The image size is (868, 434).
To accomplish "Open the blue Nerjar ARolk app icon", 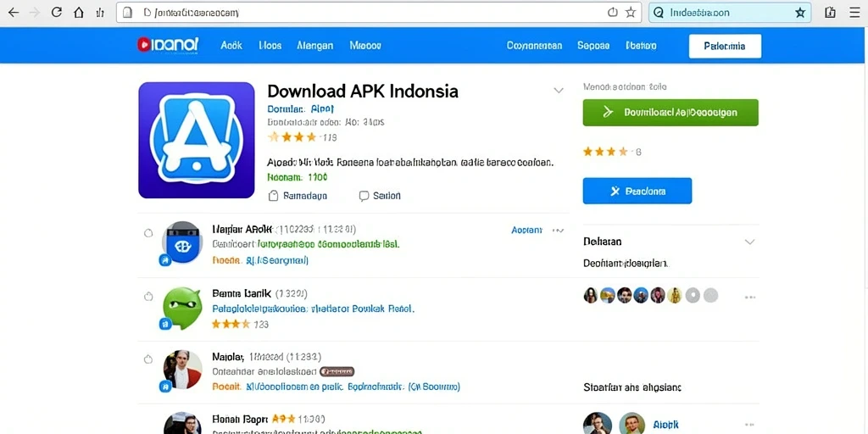I will pyautogui.click(x=181, y=242).
